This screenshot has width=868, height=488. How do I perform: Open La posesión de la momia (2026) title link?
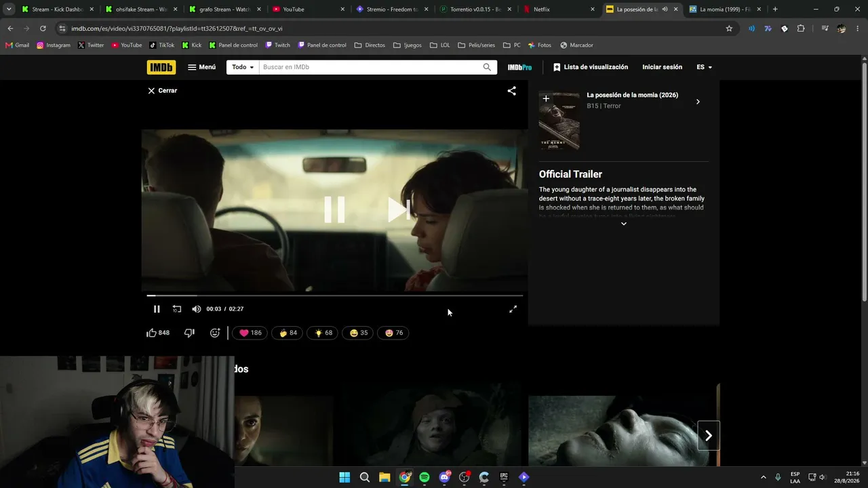(x=633, y=95)
